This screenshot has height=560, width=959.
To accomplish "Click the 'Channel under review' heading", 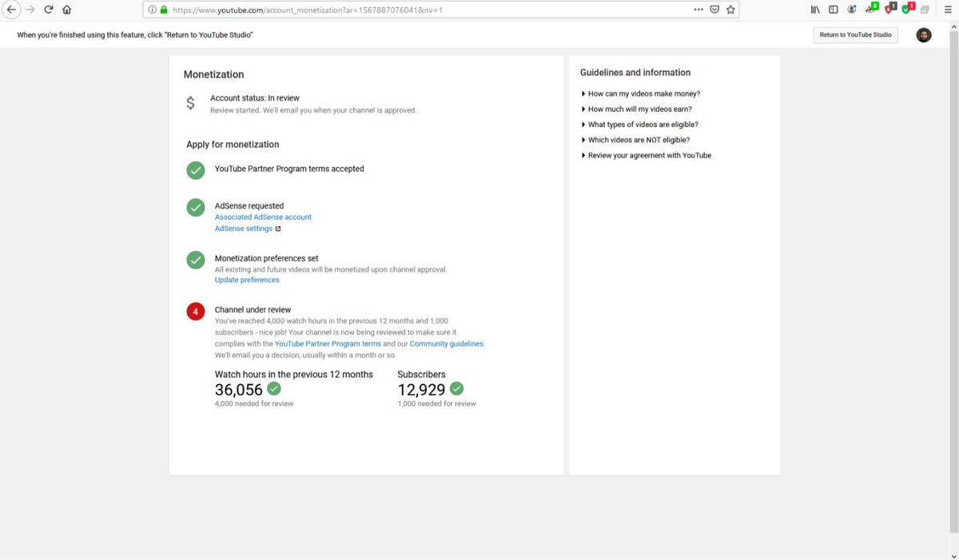I will click(253, 309).
